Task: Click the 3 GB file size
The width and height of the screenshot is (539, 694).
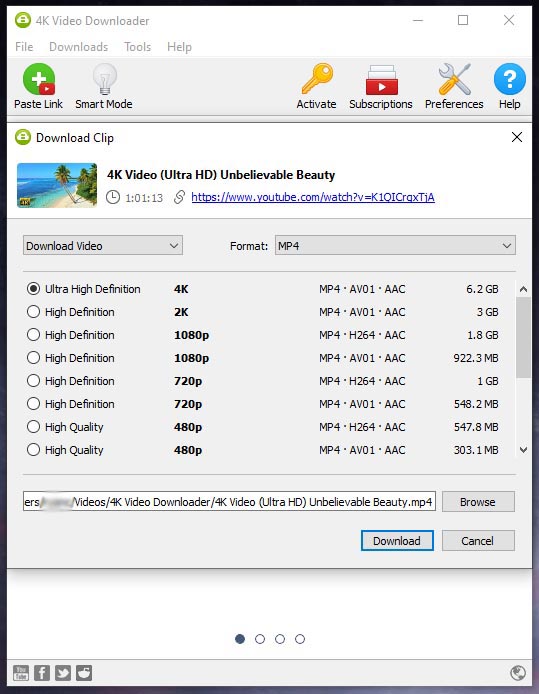Action: pos(488,312)
